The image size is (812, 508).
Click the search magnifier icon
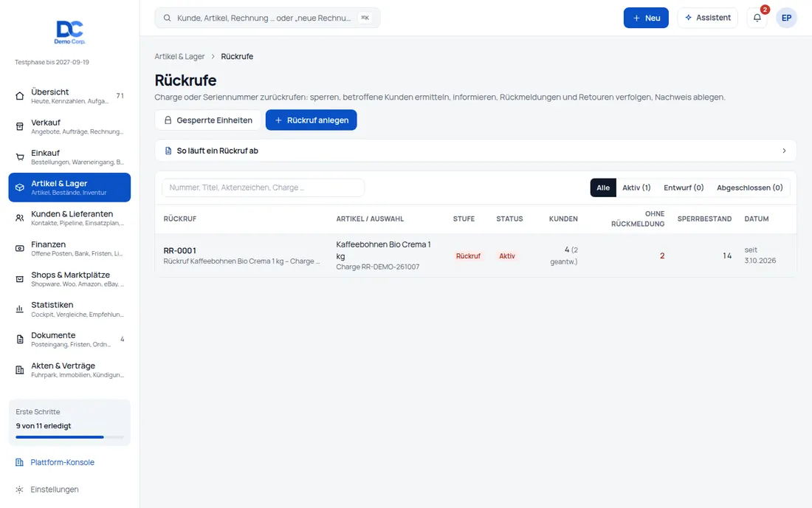coord(168,18)
